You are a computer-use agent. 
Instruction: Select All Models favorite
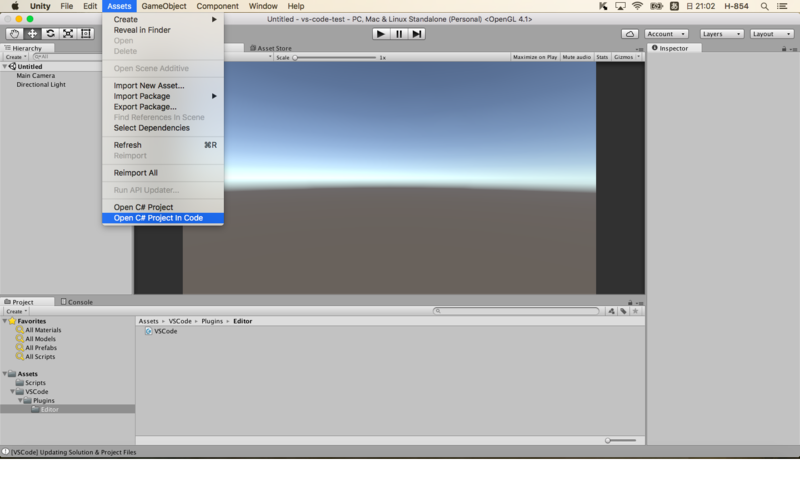coord(36,339)
